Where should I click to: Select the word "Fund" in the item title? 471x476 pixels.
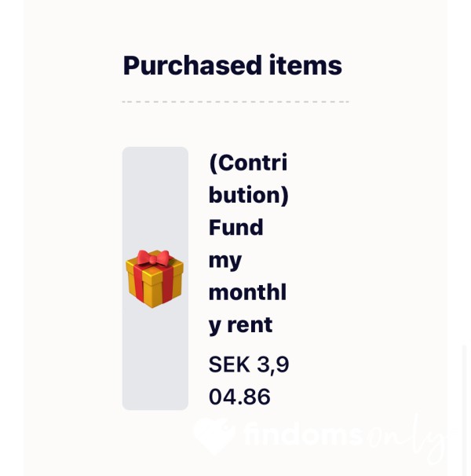click(235, 227)
